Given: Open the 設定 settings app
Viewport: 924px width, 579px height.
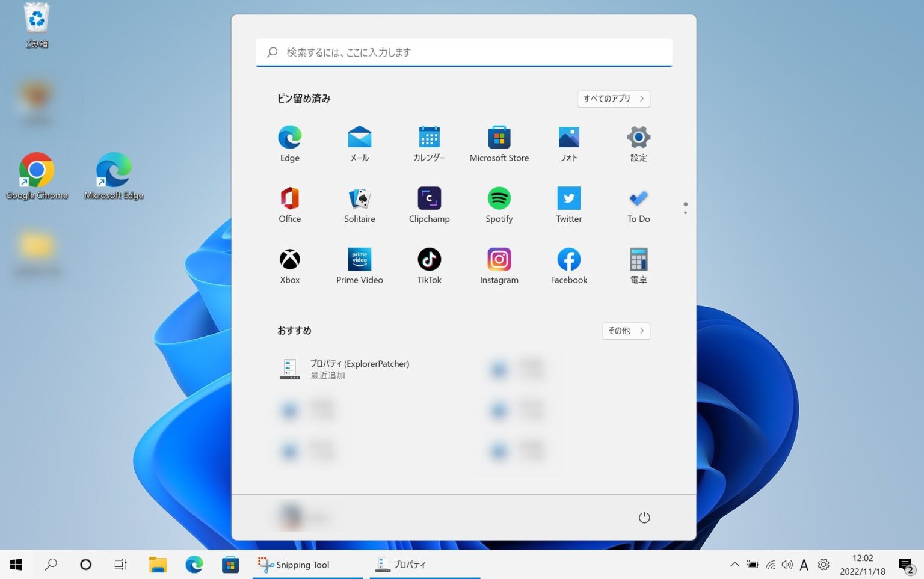Looking at the screenshot, I should [638, 143].
